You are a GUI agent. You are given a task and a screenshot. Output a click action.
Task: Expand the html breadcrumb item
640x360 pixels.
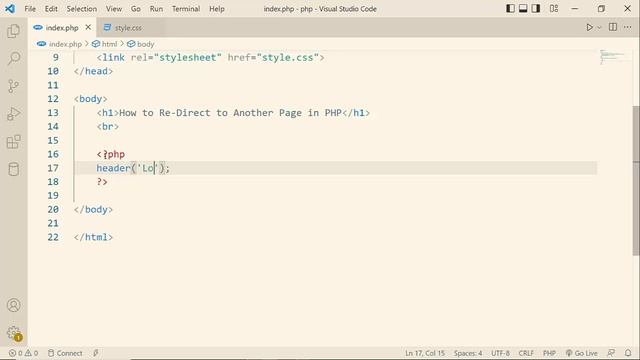click(x=109, y=44)
